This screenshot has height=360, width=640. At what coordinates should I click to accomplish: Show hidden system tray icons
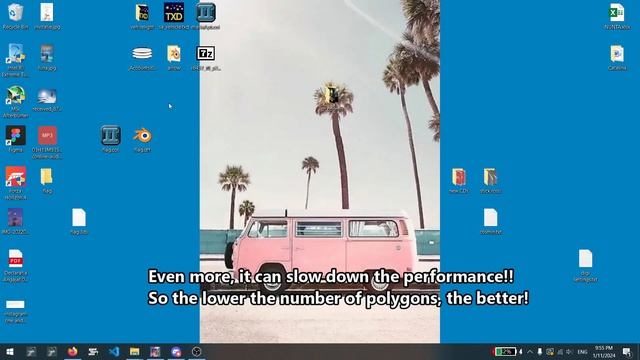(530, 352)
